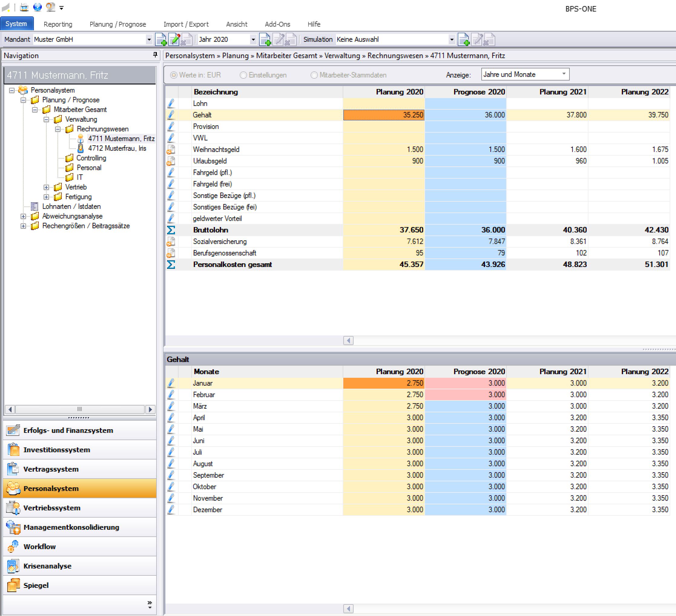Click the pencil icon of the Provision row
676x616 pixels.
coord(171,127)
